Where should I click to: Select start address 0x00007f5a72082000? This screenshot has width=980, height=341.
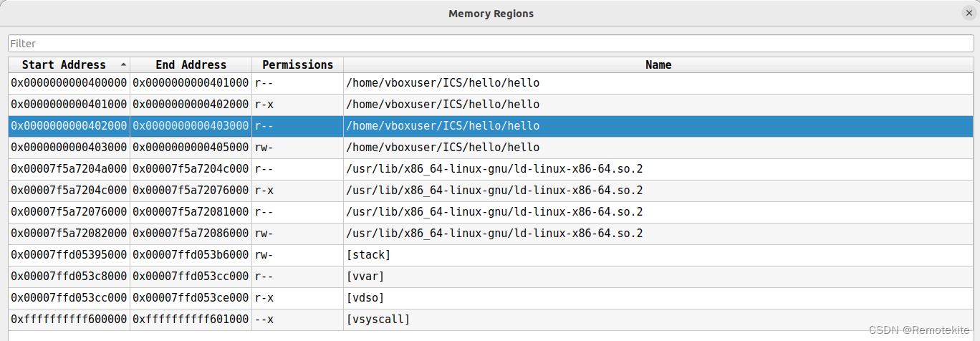click(69, 234)
